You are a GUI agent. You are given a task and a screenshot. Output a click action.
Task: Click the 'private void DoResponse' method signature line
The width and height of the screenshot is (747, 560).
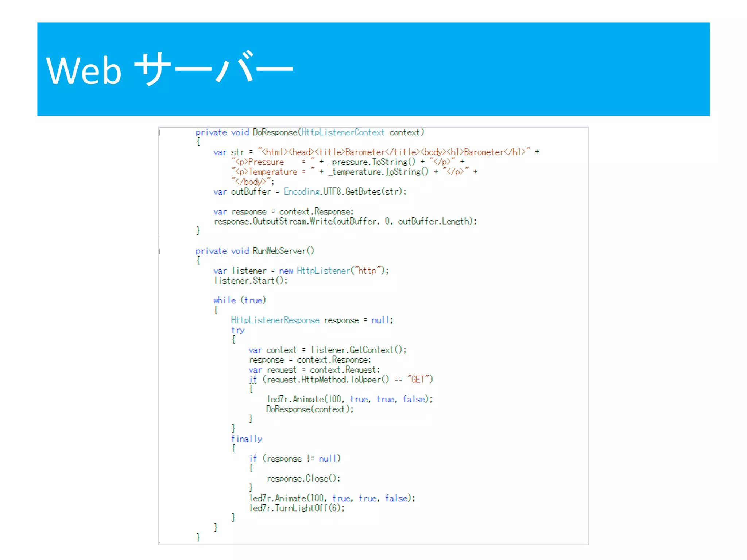click(x=310, y=132)
